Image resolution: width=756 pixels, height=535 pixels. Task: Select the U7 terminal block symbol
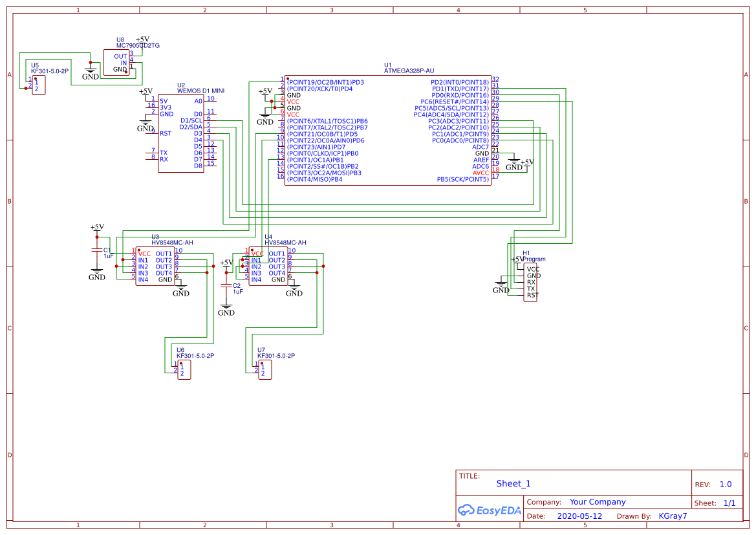(x=265, y=369)
